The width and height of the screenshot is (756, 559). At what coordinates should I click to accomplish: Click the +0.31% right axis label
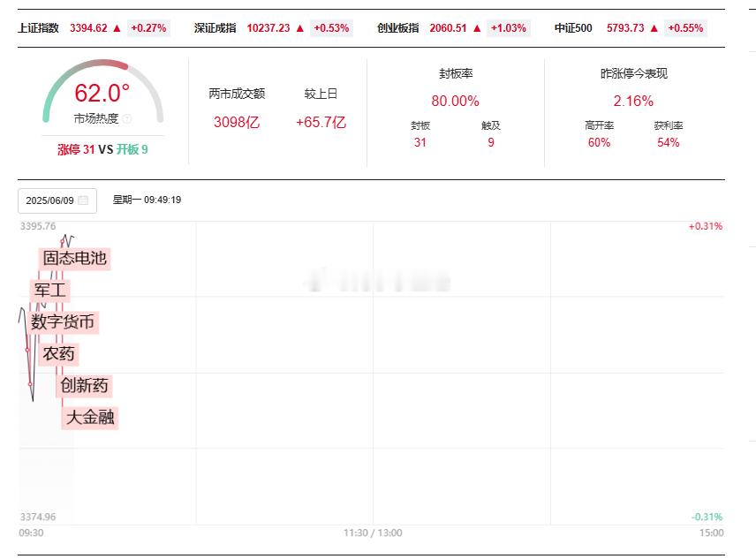pos(706,226)
